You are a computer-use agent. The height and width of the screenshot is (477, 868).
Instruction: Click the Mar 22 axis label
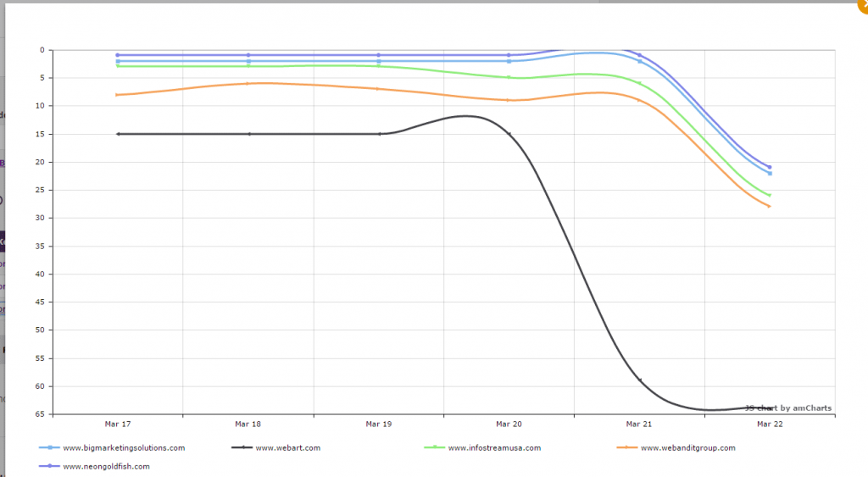pos(770,424)
